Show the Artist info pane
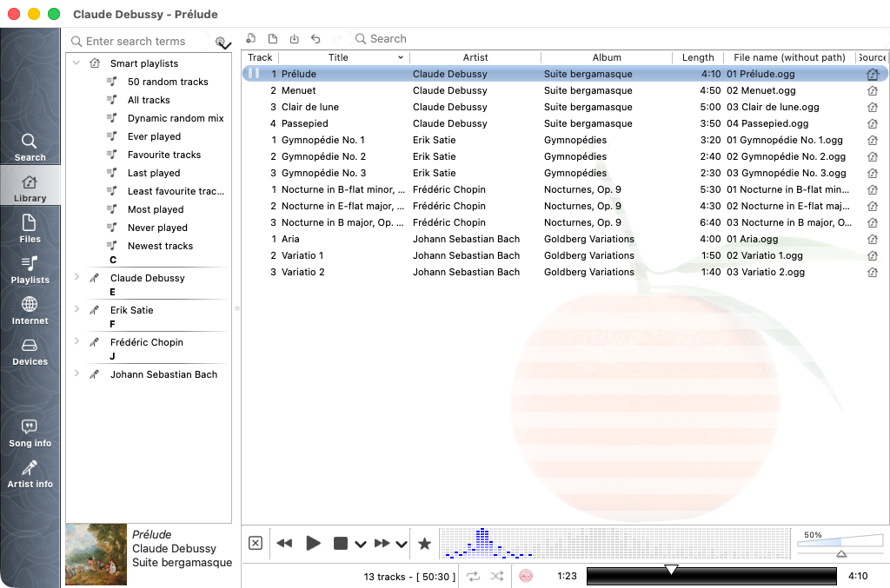 30,474
